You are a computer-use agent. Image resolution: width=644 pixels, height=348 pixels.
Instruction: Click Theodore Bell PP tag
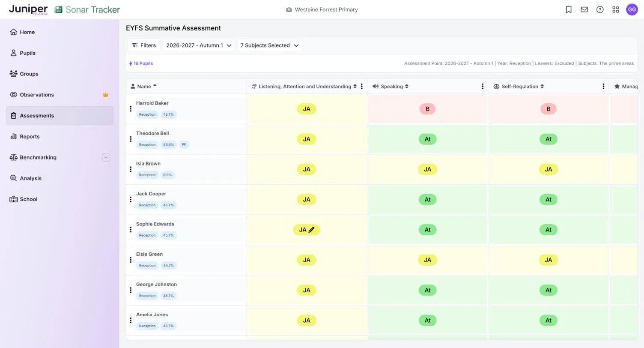[184, 145]
